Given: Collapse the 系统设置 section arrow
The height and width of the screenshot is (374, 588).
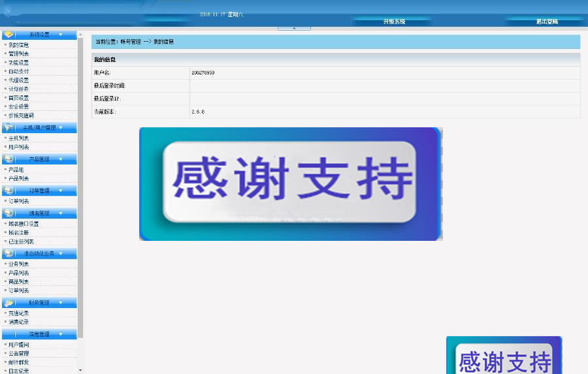Looking at the screenshot, I should tap(61, 35).
